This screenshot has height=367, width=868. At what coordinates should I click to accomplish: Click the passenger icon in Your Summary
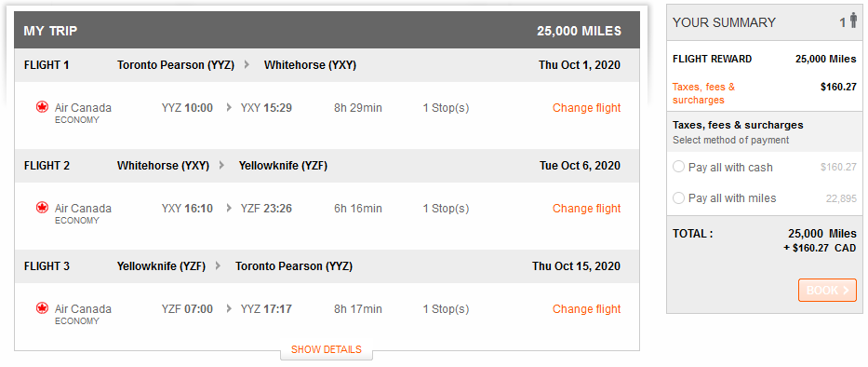[x=853, y=21]
